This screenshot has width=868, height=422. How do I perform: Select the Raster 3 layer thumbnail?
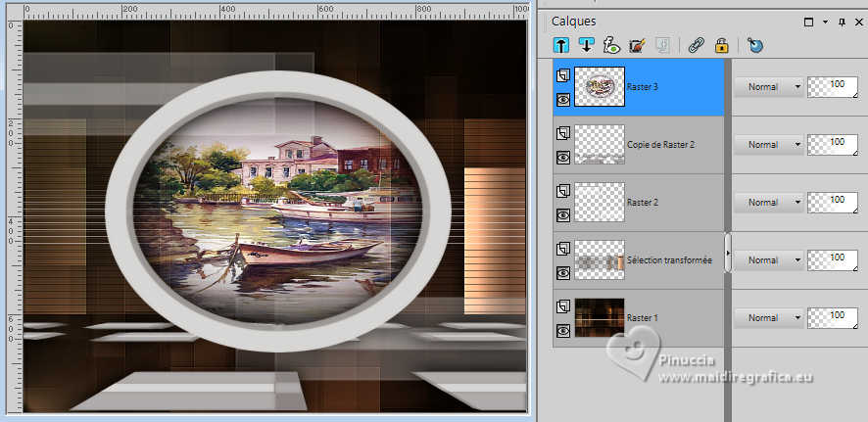click(600, 87)
